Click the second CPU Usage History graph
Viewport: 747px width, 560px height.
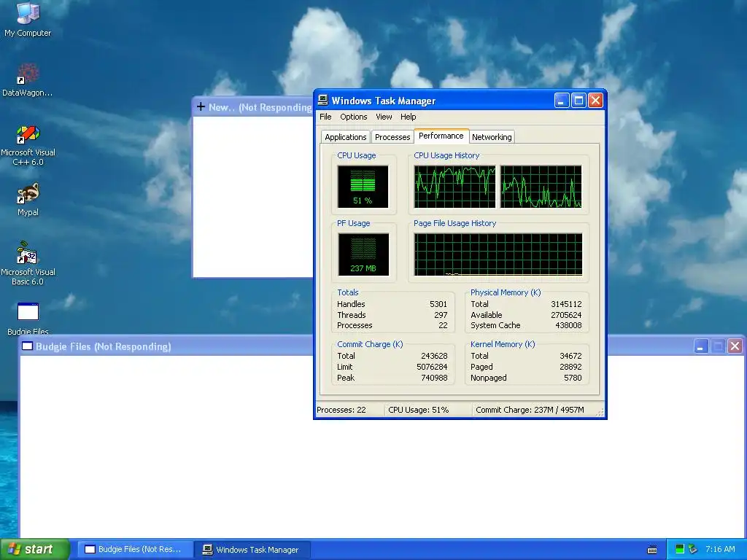pyautogui.click(x=541, y=187)
